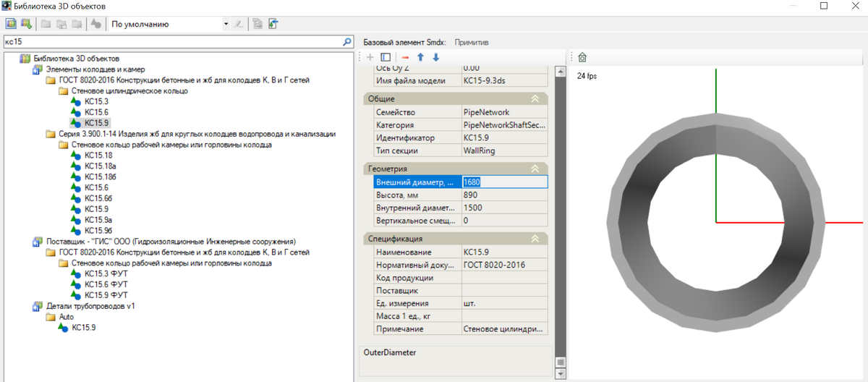Toggle the panel layout icon in property toolbar

click(x=386, y=57)
